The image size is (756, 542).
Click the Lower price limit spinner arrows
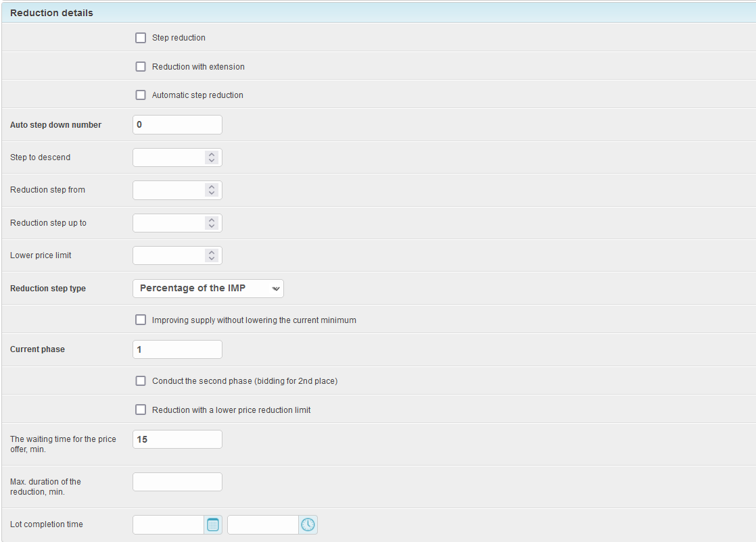(x=212, y=255)
